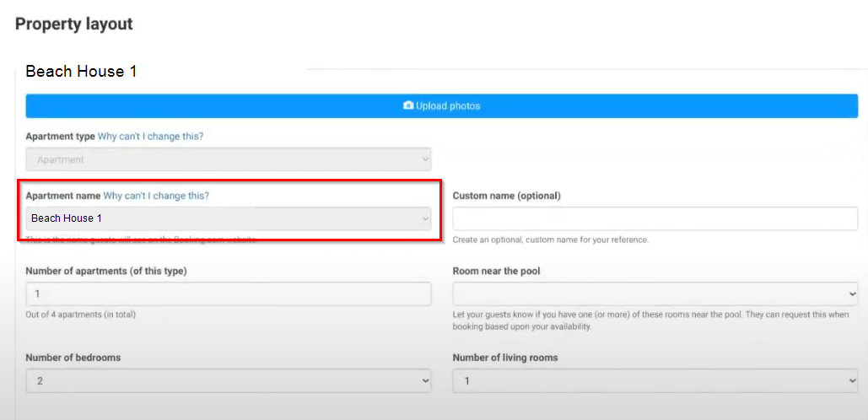Click into the Number of apartments field

[x=228, y=294]
